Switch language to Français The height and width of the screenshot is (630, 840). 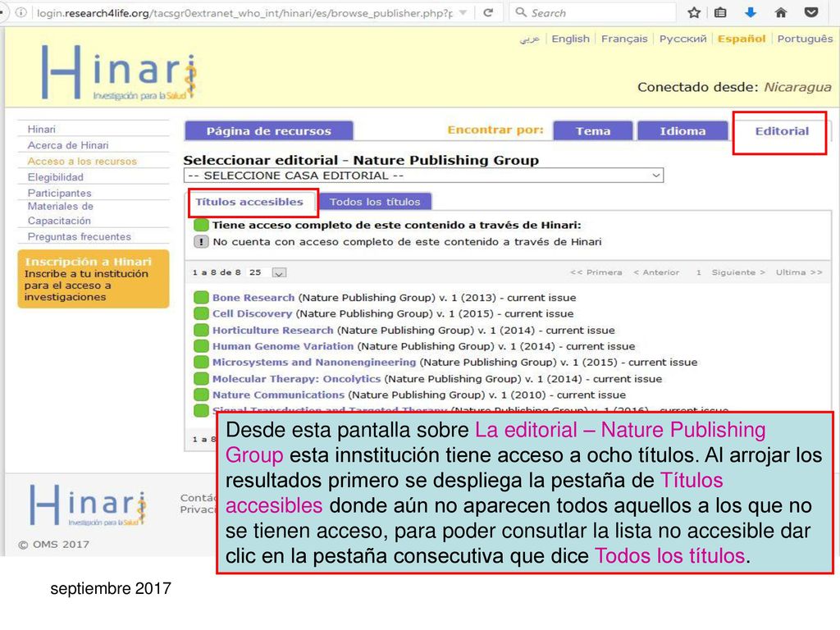coord(624,39)
